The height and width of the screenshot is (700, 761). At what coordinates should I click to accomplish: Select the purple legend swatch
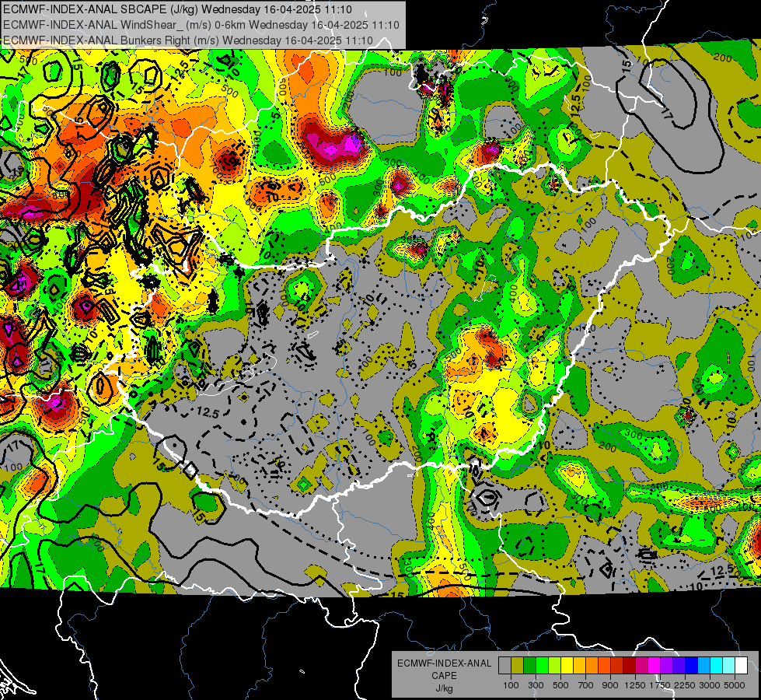pyautogui.click(x=666, y=665)
